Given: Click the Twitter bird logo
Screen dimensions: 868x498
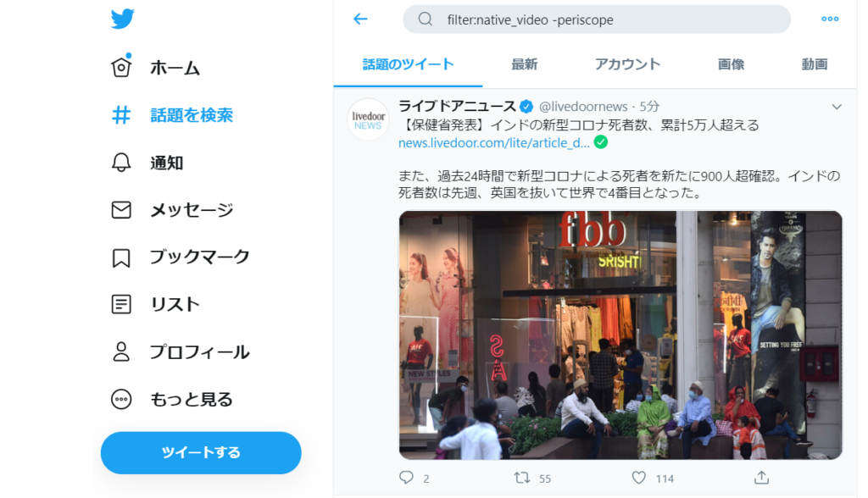Looking at the screenshot, I should click(122, 19).
